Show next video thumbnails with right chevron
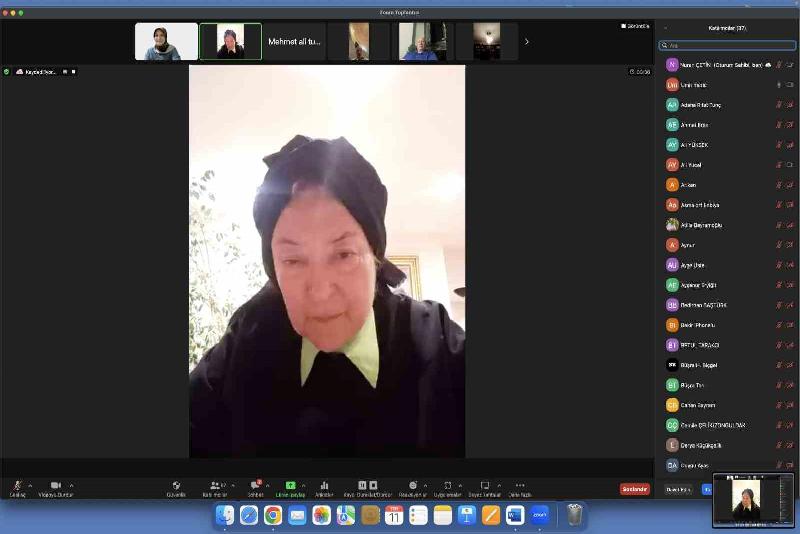800x534 pixels. point(527,41)
